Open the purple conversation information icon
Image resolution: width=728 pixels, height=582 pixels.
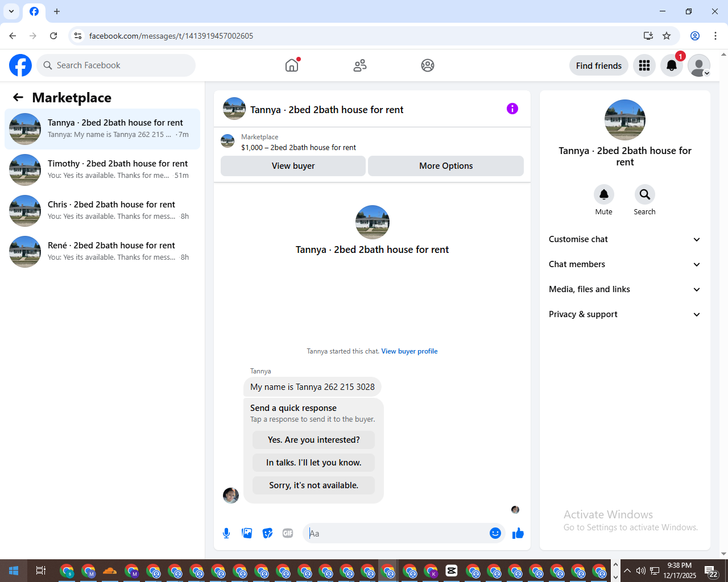click(512, 109)
